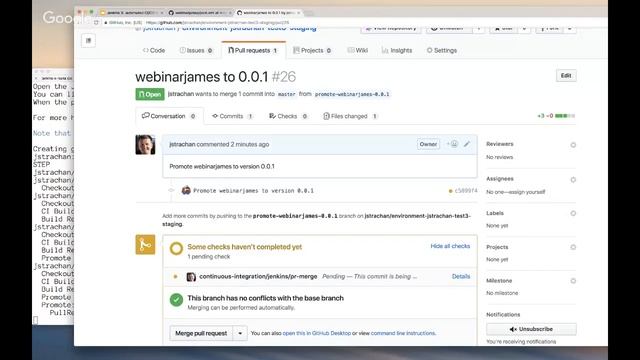
Task: Click the Owner badge on the comment
Action: coord(428,144)
